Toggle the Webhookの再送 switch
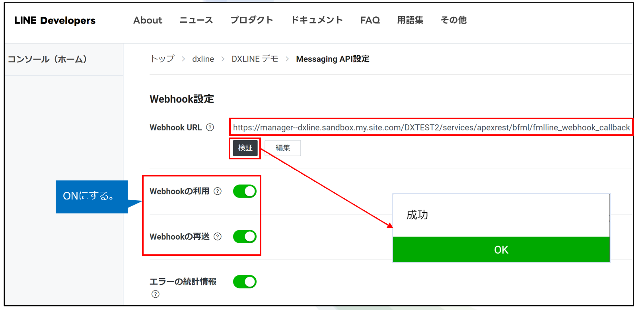The image size is (644, 310). (x=245, y=236)
